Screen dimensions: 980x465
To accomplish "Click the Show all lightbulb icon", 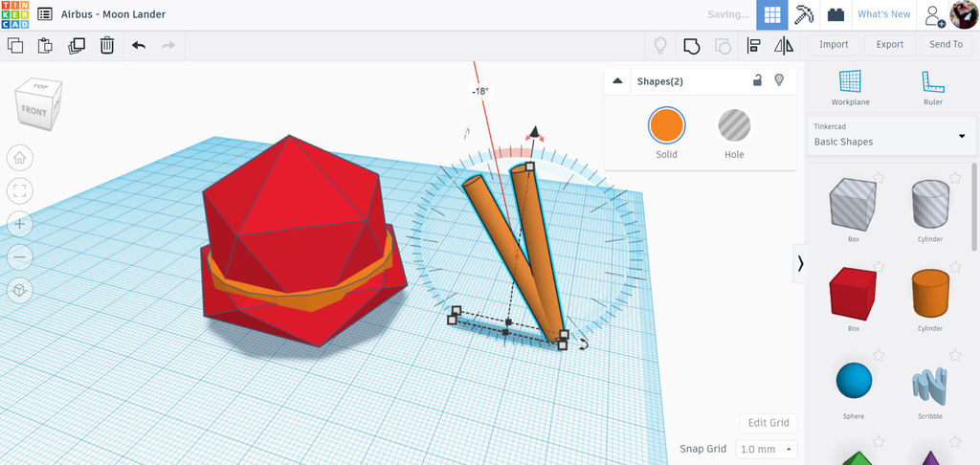I will (x=660, y=46).
